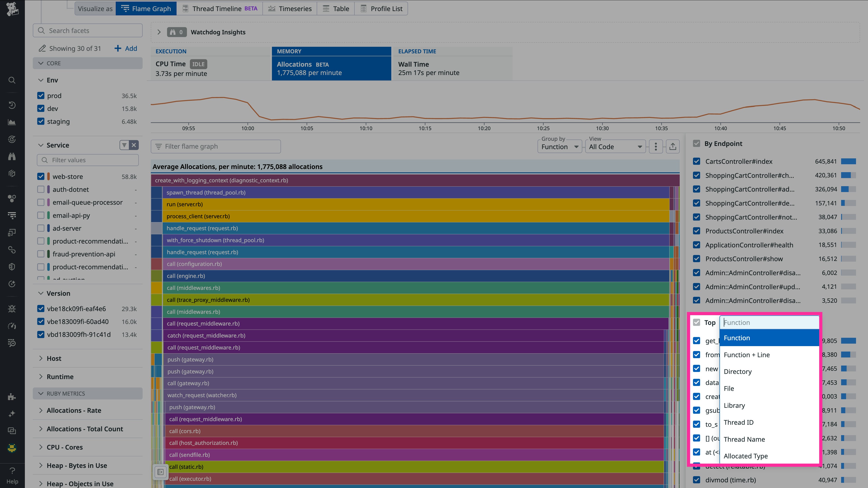
Task: Click the Service facet filter icon
Action: (x=124, y=145)
